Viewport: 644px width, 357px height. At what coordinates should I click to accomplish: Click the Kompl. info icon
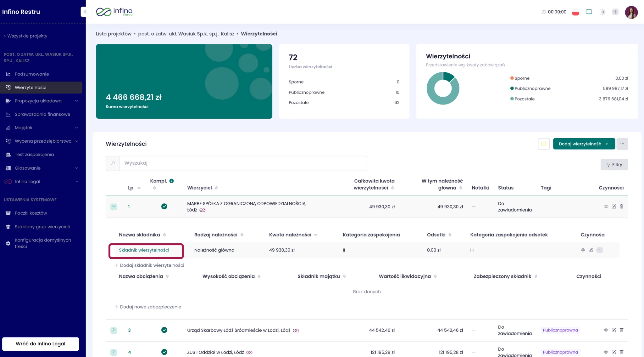(172, 181)
